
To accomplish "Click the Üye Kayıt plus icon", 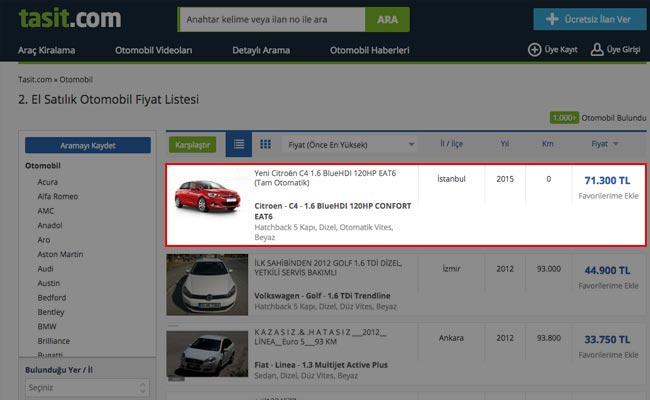I will click(x=534, y=50).
